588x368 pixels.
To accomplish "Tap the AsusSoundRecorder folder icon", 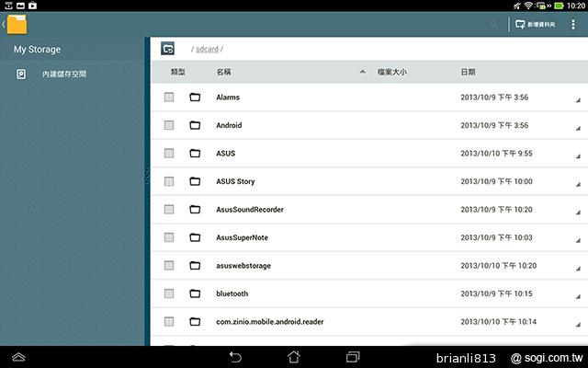I will point(195,209).
